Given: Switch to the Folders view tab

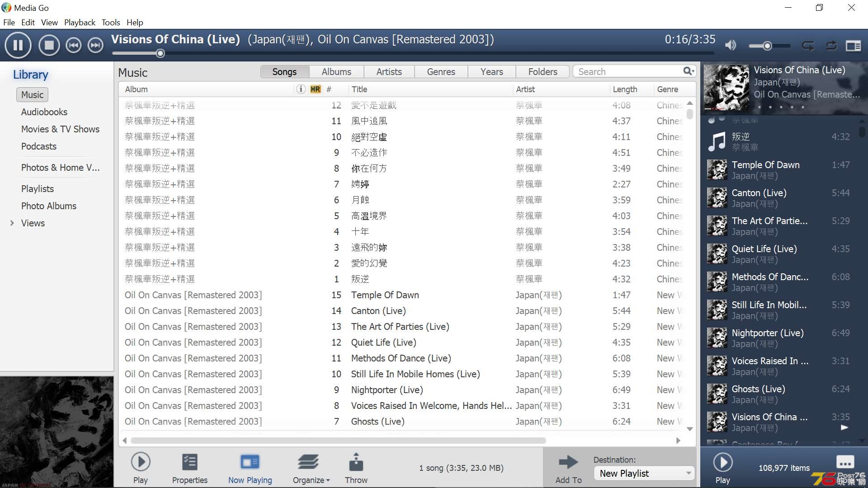Looking at the screenshot, I should (x=543, y=72).
